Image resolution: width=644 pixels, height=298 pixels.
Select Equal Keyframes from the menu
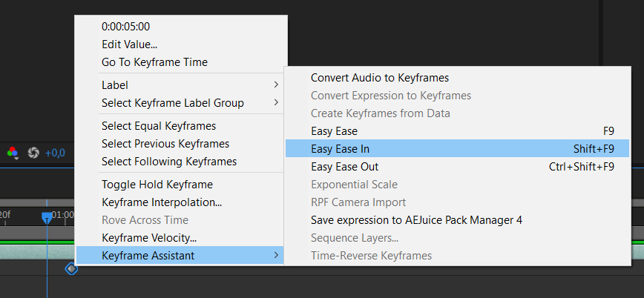click(159, 126)
